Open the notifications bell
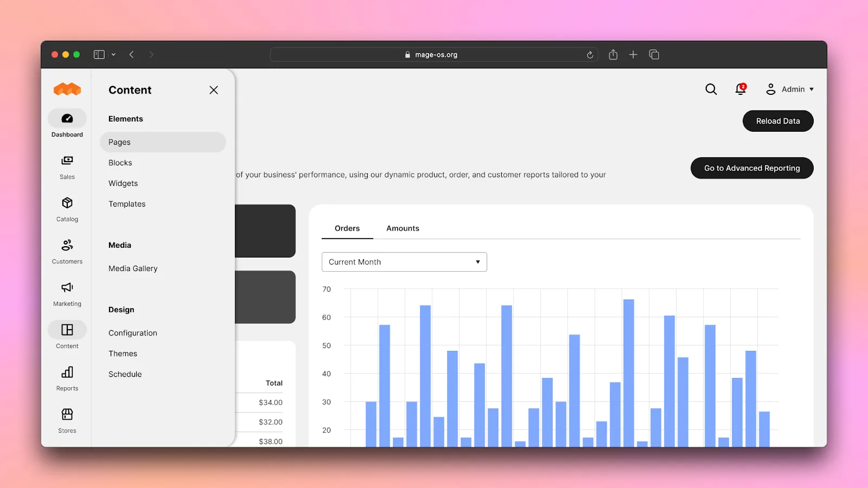The width and height of the screenshot is (868, 488). [741, 89]
